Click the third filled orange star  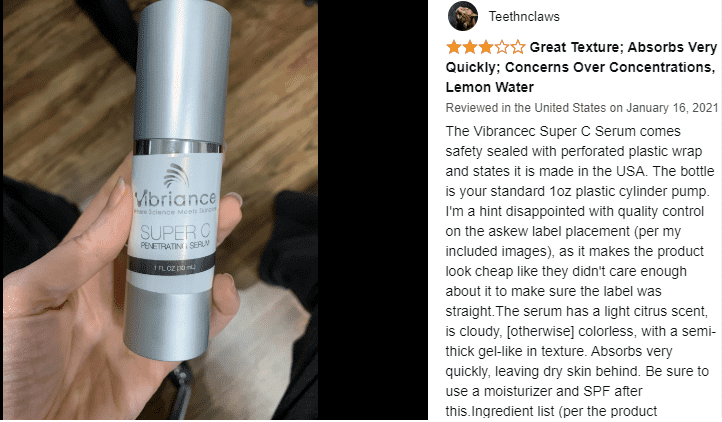click(486, 47)
